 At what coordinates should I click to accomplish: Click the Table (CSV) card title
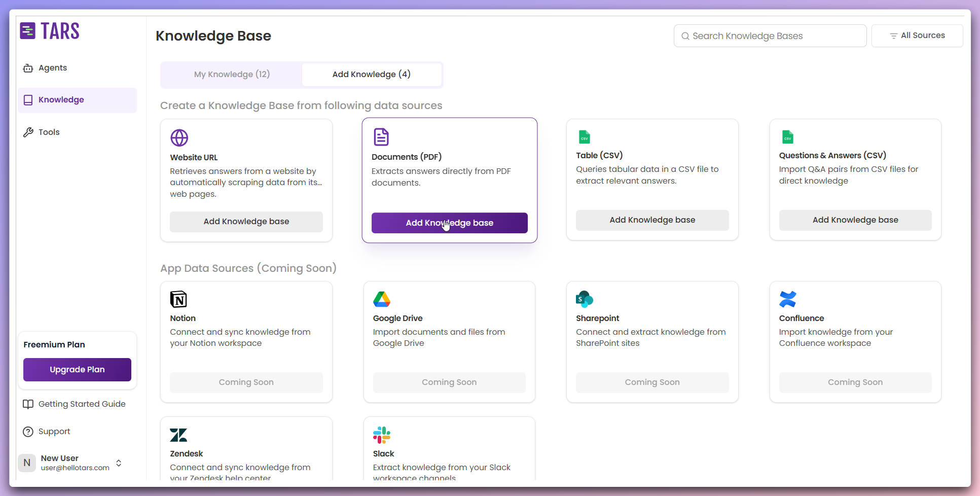(599, 156)
